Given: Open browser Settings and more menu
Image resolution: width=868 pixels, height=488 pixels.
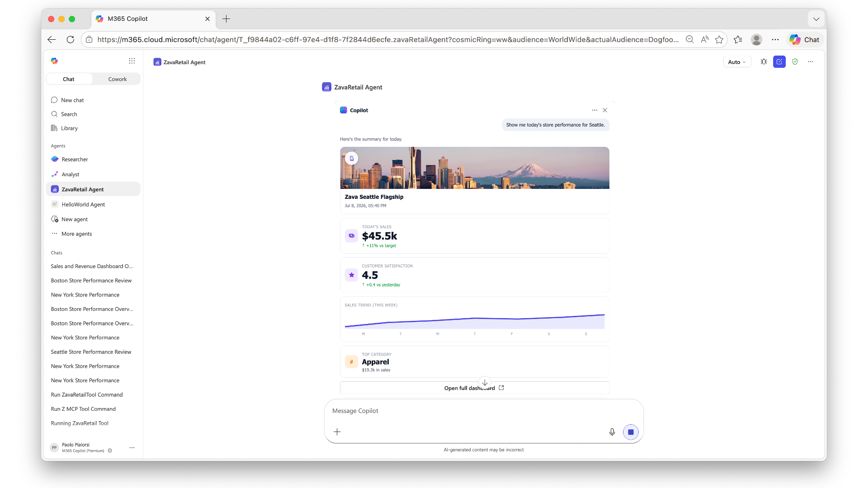Looking at the screenshot, I should point(775,40).
